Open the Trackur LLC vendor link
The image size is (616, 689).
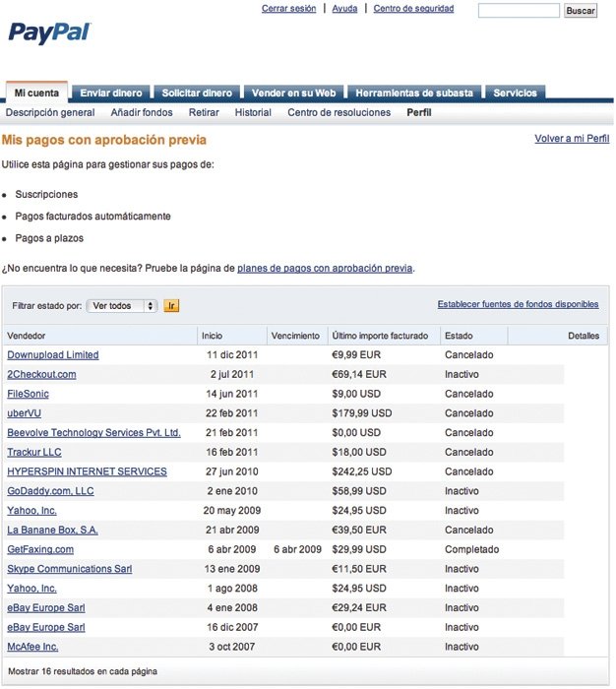pos(33,452)
